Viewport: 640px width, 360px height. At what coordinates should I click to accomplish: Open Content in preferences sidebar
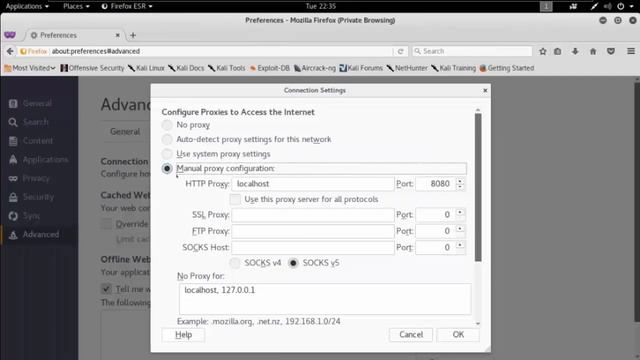point(38,141)
